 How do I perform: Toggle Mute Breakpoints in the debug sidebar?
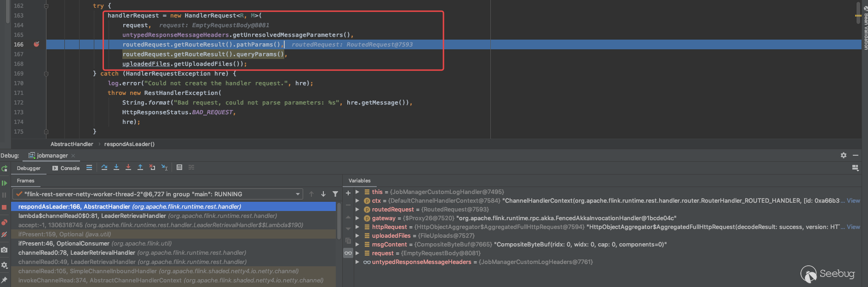pos(4,234)
